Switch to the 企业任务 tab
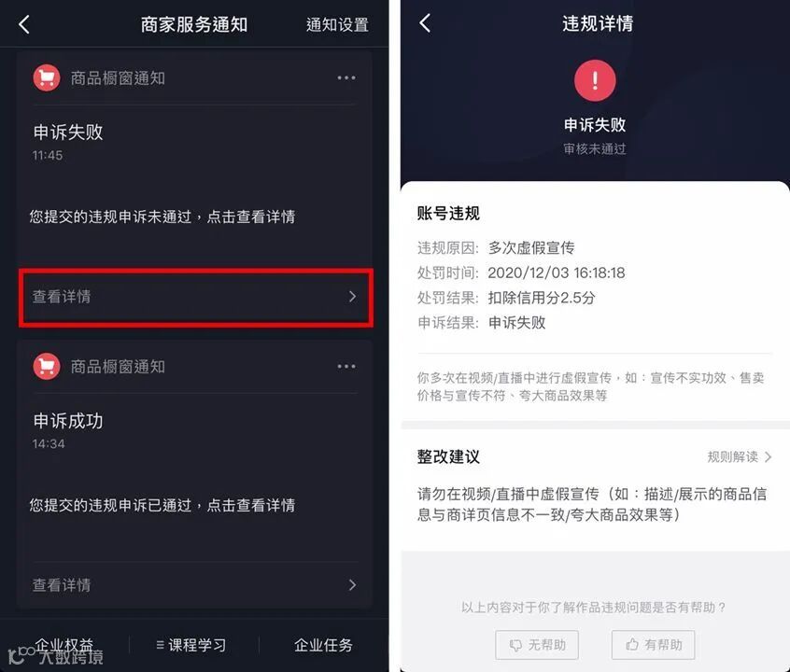This screenshot has width=790, height=672. 323,645
